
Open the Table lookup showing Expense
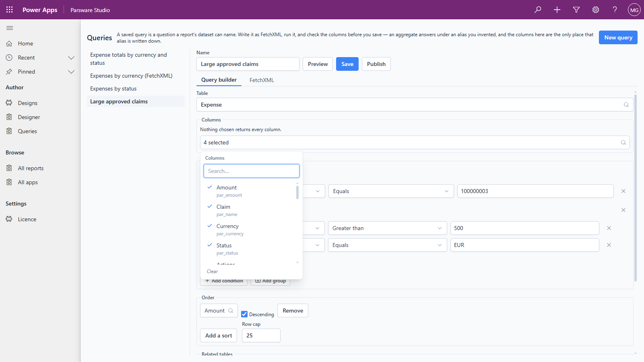tap(415, 105)
